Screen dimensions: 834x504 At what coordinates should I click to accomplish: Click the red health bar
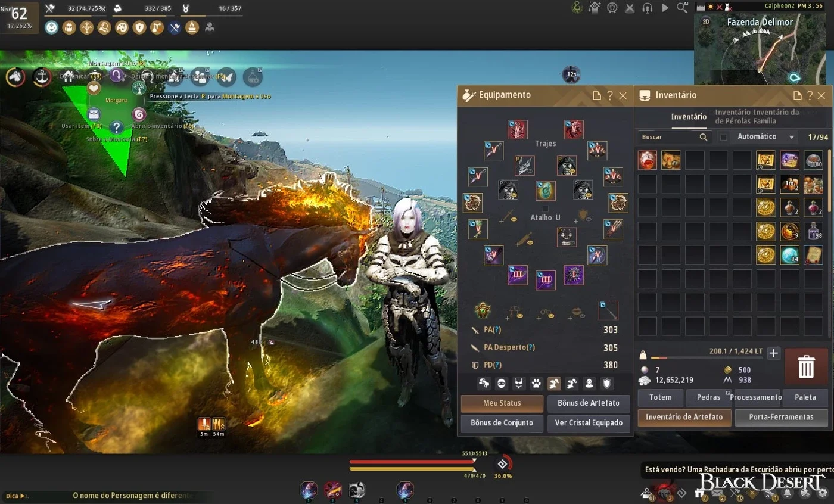411,461
